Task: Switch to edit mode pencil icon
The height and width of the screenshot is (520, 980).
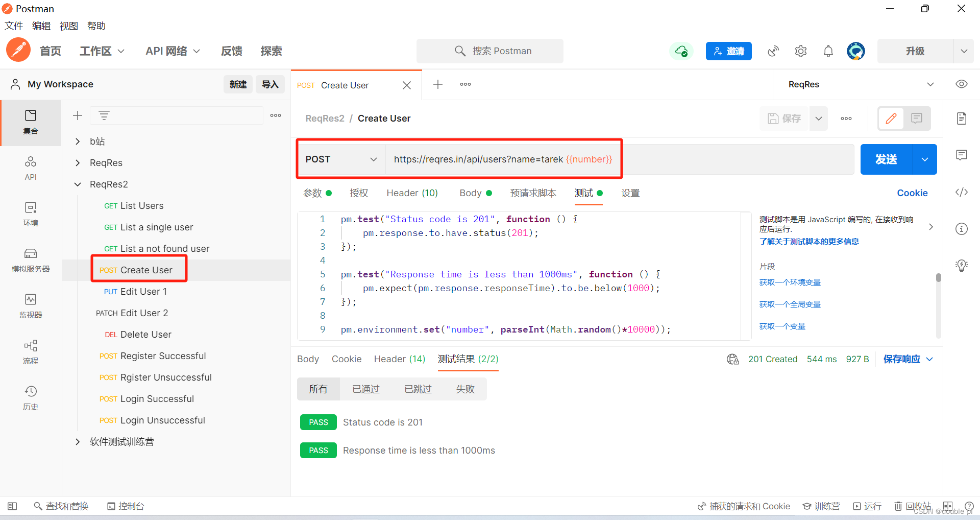Action: (x=891, y=119)
